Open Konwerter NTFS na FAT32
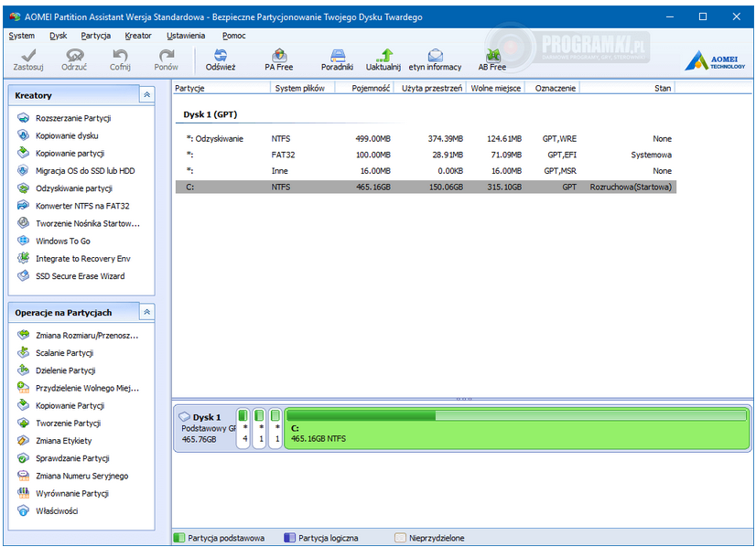Screen dimensions: 756x547 (82, 206)
